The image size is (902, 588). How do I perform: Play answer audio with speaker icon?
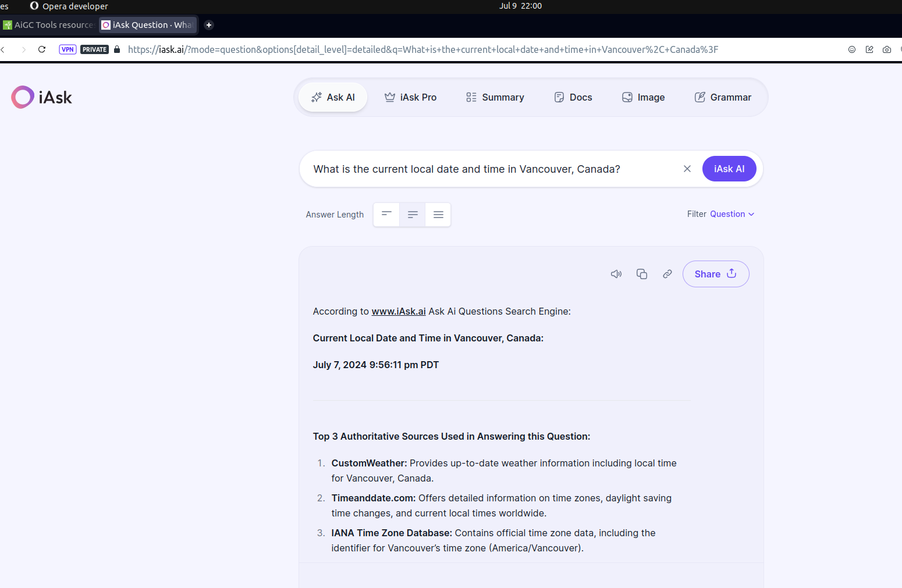pos(616,274)
